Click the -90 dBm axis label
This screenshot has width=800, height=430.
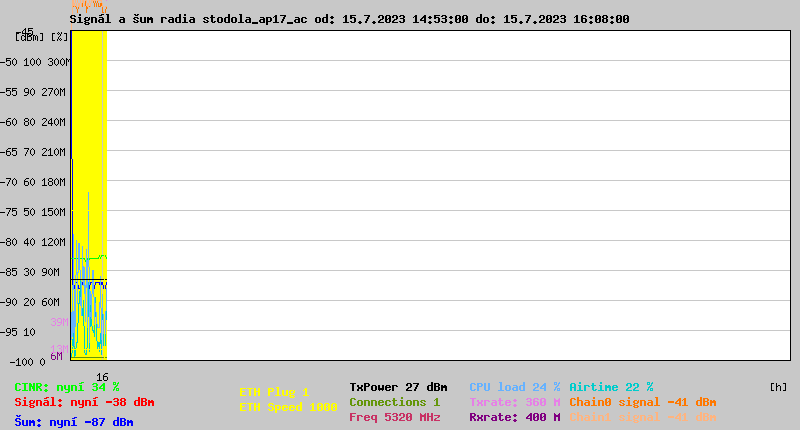click(x=9, y=302)
